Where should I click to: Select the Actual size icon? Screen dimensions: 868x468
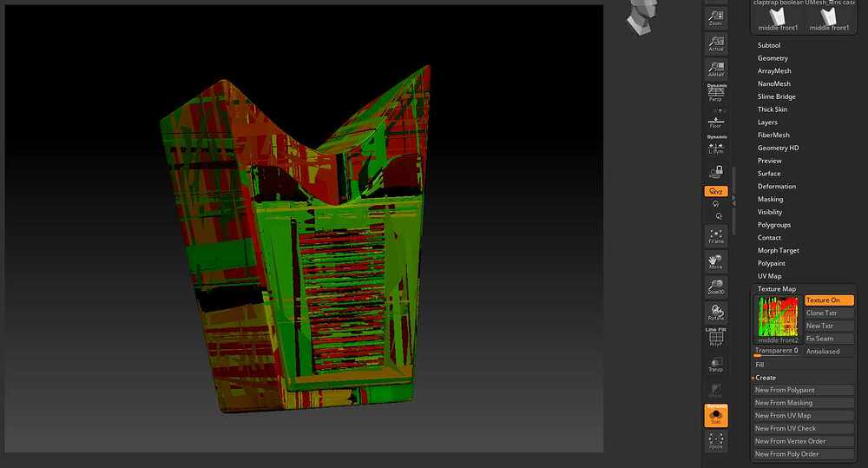pyautogui.click(x=716, y=43)
